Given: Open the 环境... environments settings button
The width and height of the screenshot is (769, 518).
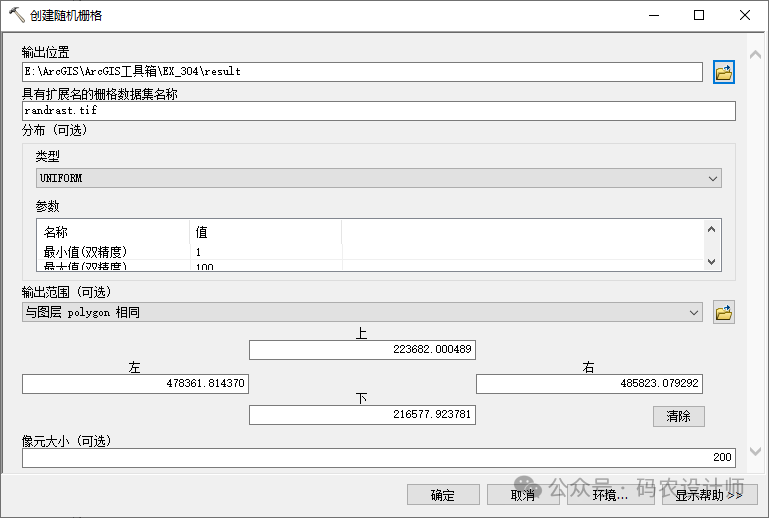Looking at the screenshot, I should tap(610, 495).
